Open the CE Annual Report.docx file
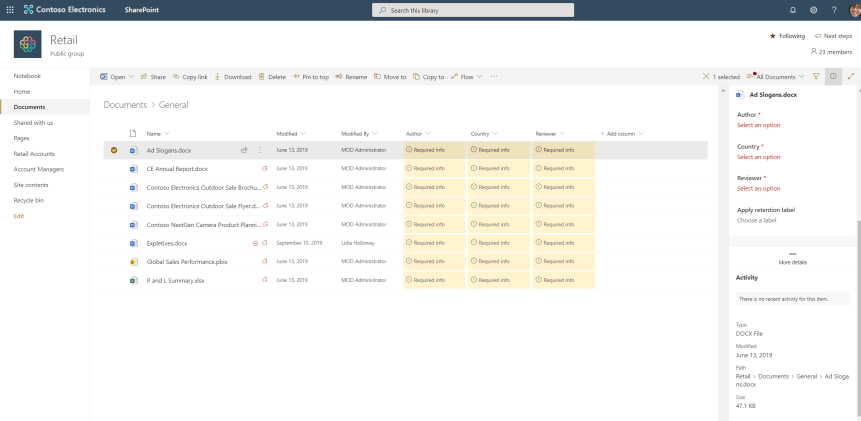Screen dimensions: 861x421 click(177, 168)
